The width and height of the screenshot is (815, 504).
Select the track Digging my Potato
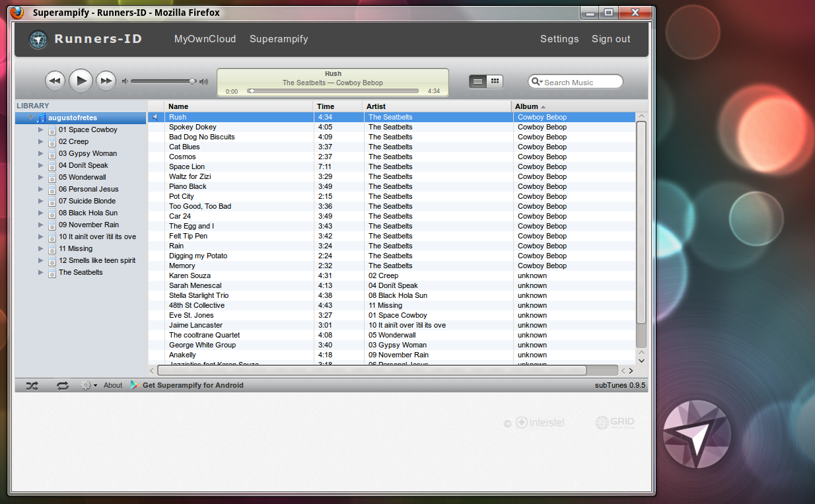tap(392, 256)
